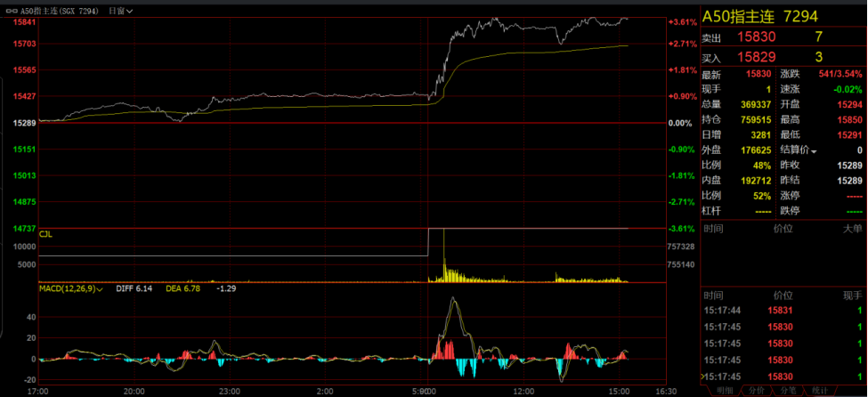Viewport: 868px width, 397px height.
Task: Click the 比例 value 52%
Action: coord(762,196)
